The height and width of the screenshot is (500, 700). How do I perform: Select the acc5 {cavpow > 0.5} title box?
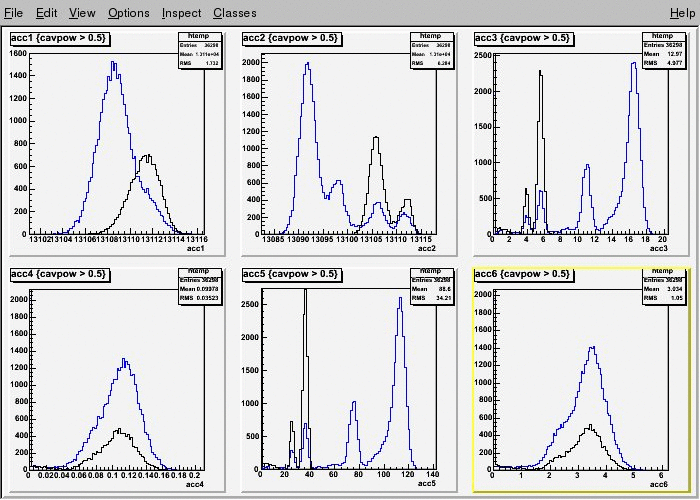pyautogui.click(x=291, y=274)
